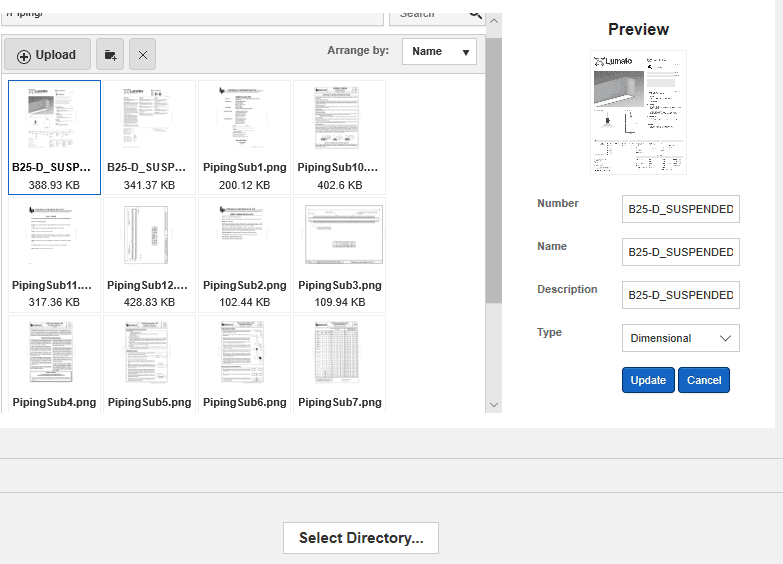
Task: Click the Preview heading
Action: 638,29
